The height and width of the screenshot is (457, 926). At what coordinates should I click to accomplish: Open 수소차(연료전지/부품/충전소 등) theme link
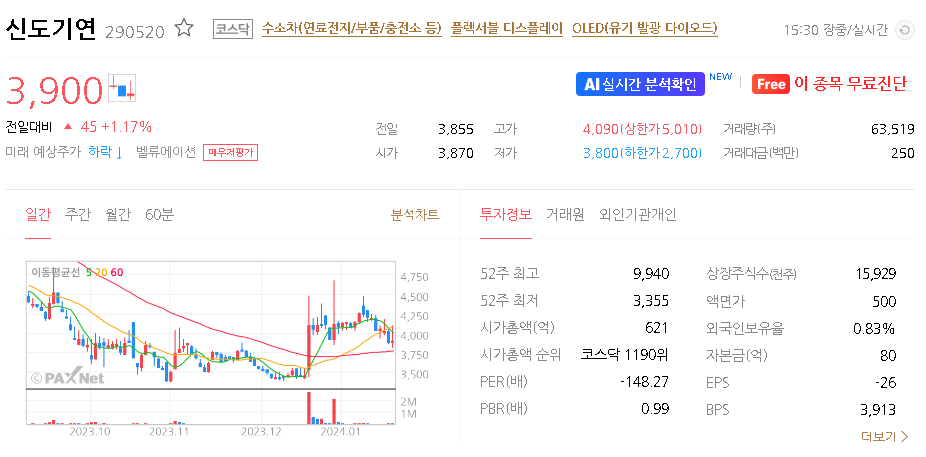pyautogui.click(x=351, y=28)
